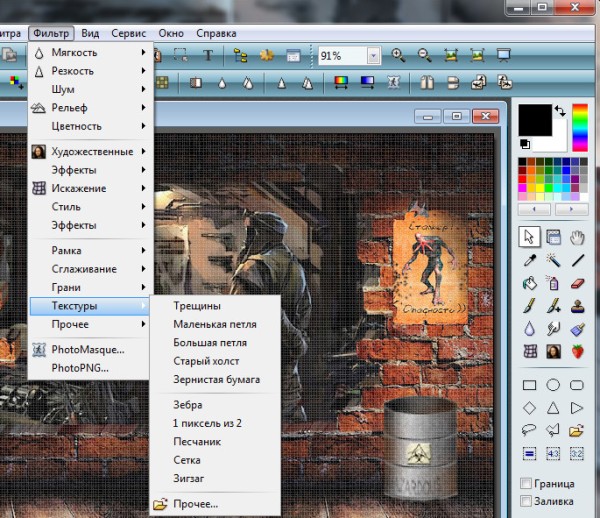The image size is (600, 518).
Task: Choose the eraser tool
Action: click(576, 283)
